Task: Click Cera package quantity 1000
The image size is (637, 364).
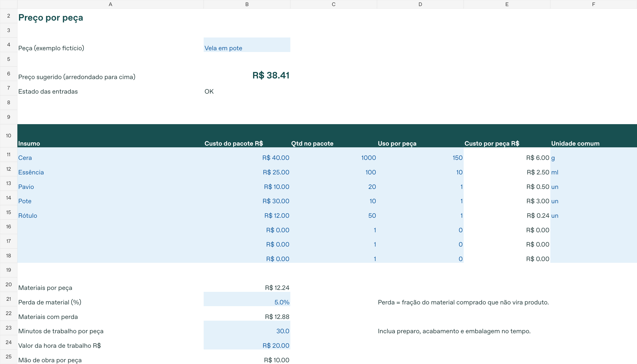Action: [333, 154]
